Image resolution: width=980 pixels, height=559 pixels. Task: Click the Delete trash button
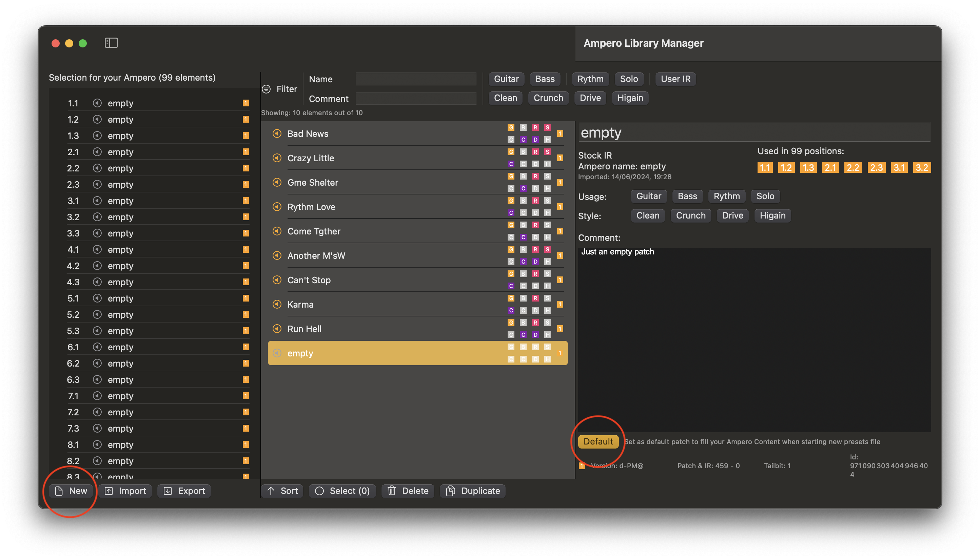click(408, 491)
